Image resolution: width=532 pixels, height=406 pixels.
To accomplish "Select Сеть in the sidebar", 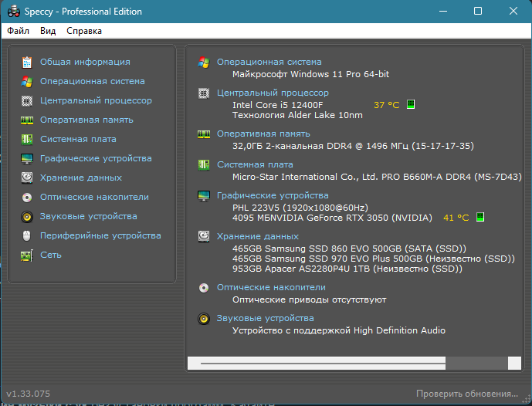I will [x=50, y=255].
